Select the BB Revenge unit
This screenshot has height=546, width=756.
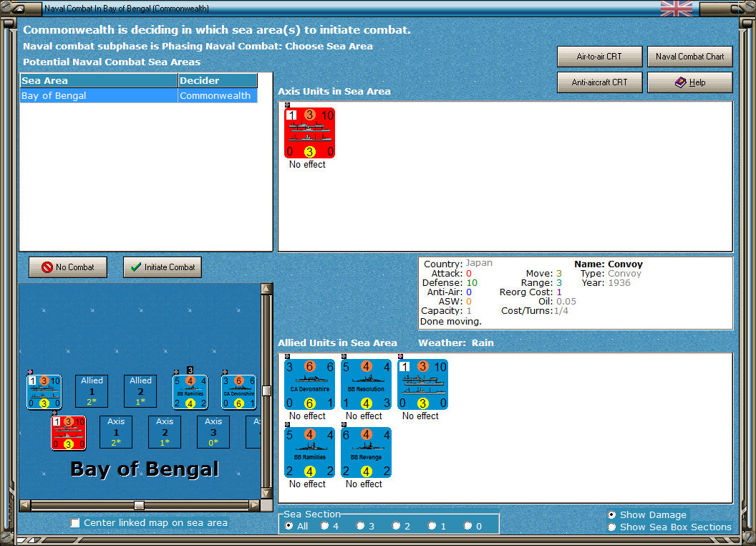[x=366, y=452]
